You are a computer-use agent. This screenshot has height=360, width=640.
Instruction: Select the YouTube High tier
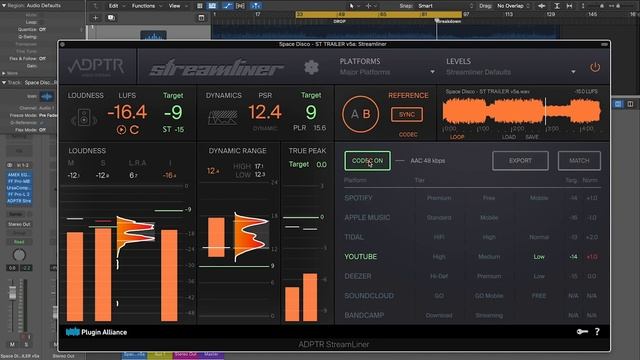click(x=439, y=257)
